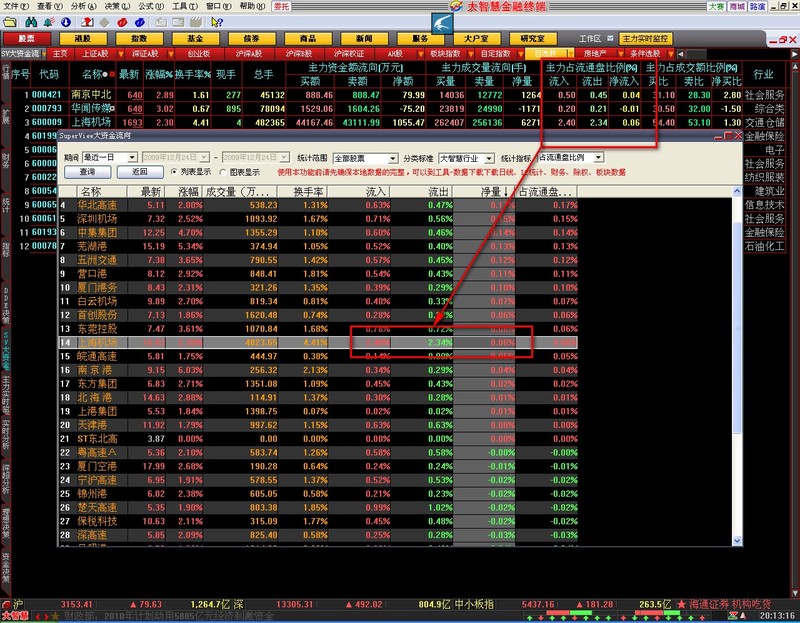The width and height of the screenshot is (800, 623).
Task: Click the 大智慧 logo in the status bar
Action: pyautogui.click(x=15, y=616)
